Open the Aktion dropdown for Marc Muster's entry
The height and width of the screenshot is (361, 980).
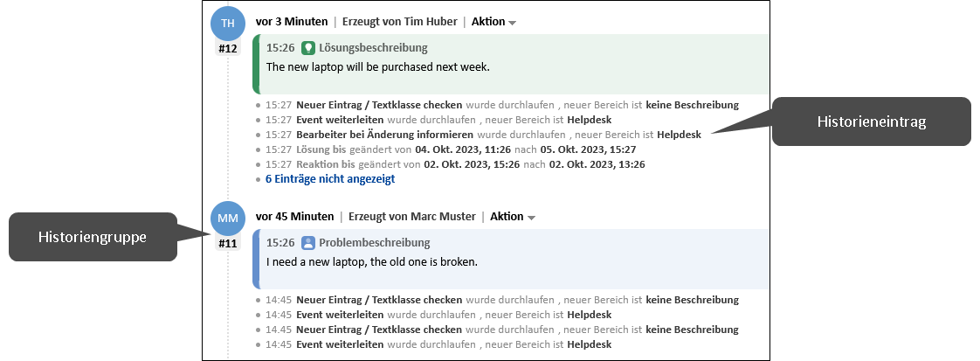click(513, 217)
